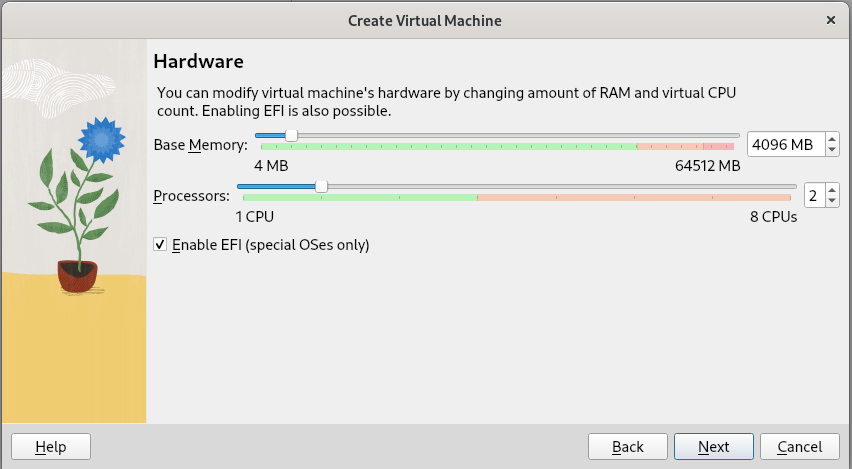Screen dimensions: 852x469
Task: Cancel virtual machine creation
Action: click(x=799, y=446)
